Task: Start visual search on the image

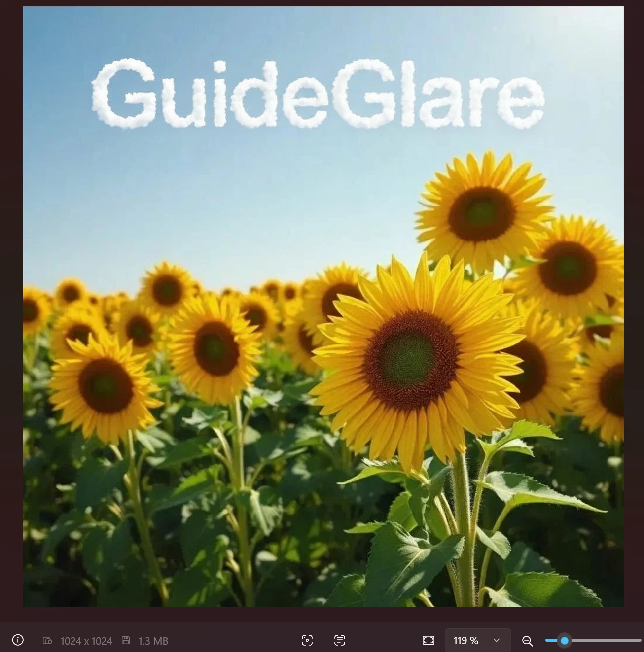Action: (307, 640)
